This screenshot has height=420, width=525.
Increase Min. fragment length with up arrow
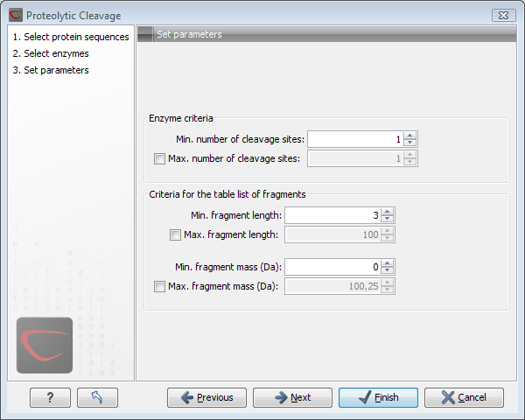[388, 212]
